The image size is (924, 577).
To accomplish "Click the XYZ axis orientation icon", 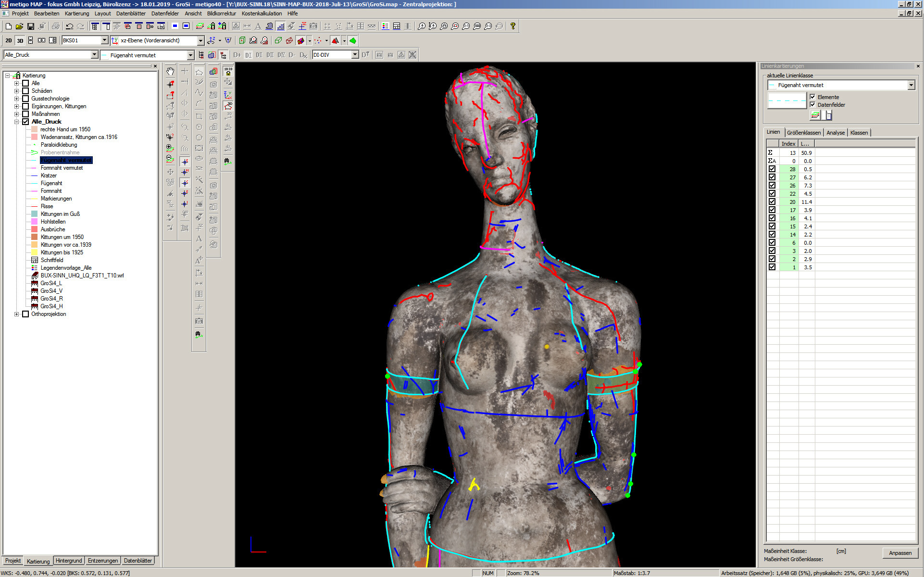I will (228, 95).
